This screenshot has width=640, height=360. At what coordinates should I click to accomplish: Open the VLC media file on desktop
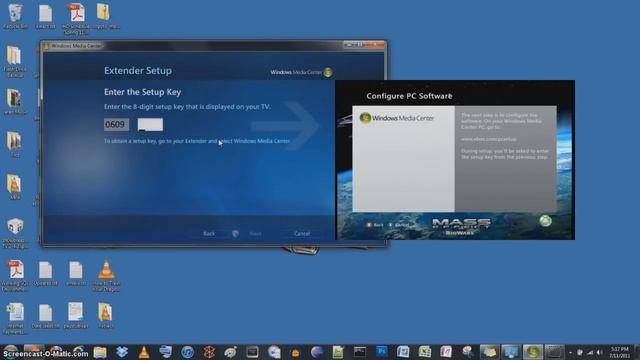(x=106, y=276)
